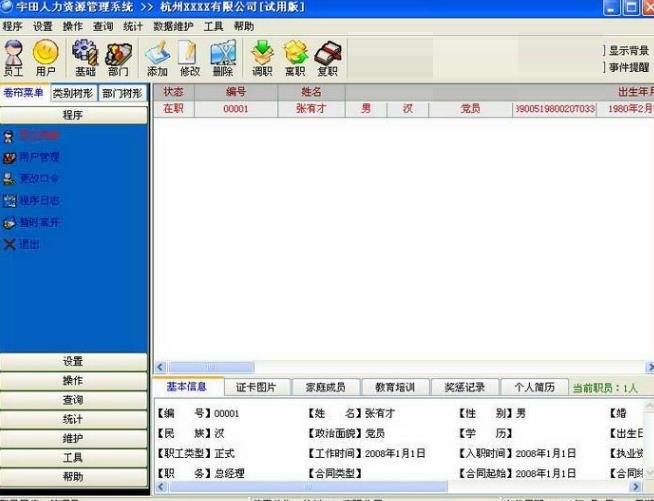Click the 总经理 job title value
Image resolution: width=654 pixels, height=501 pixels.
(x=229, y=473)
